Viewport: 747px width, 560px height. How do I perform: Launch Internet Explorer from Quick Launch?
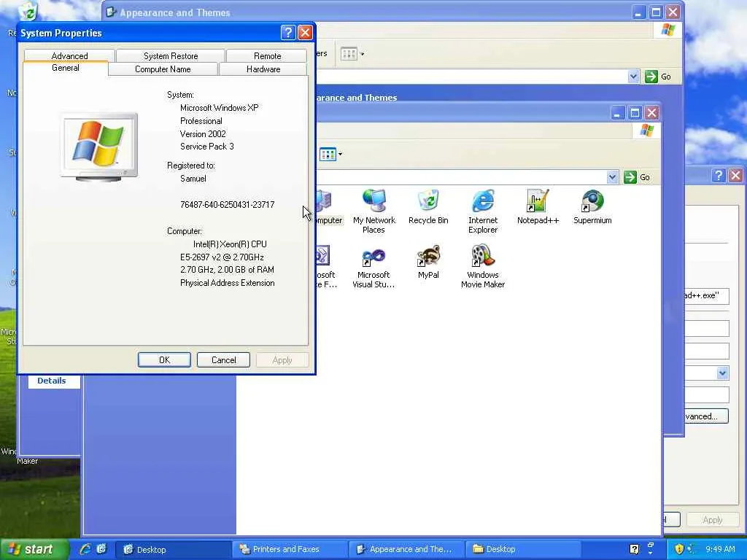tap(85, 549)
